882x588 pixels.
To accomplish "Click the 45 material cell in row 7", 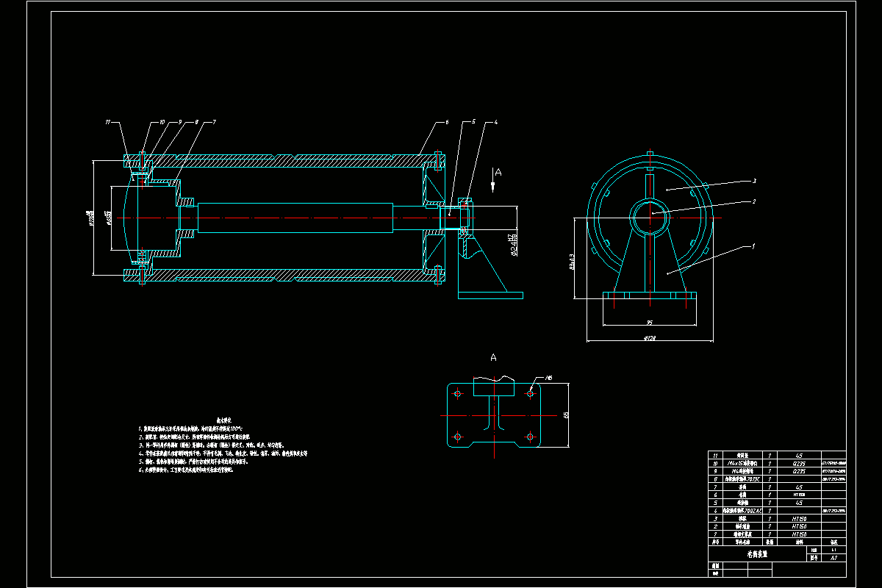I will (x=799, y=487).
